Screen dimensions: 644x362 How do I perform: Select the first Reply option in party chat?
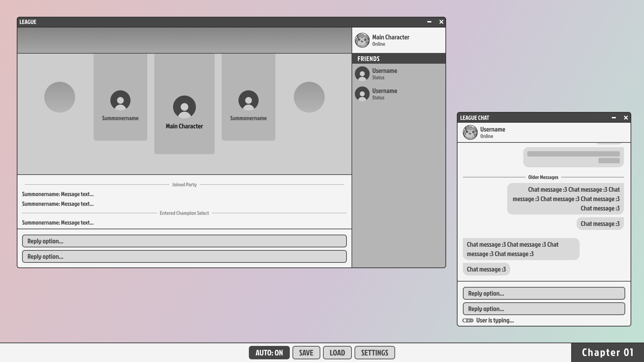point(184,241)
